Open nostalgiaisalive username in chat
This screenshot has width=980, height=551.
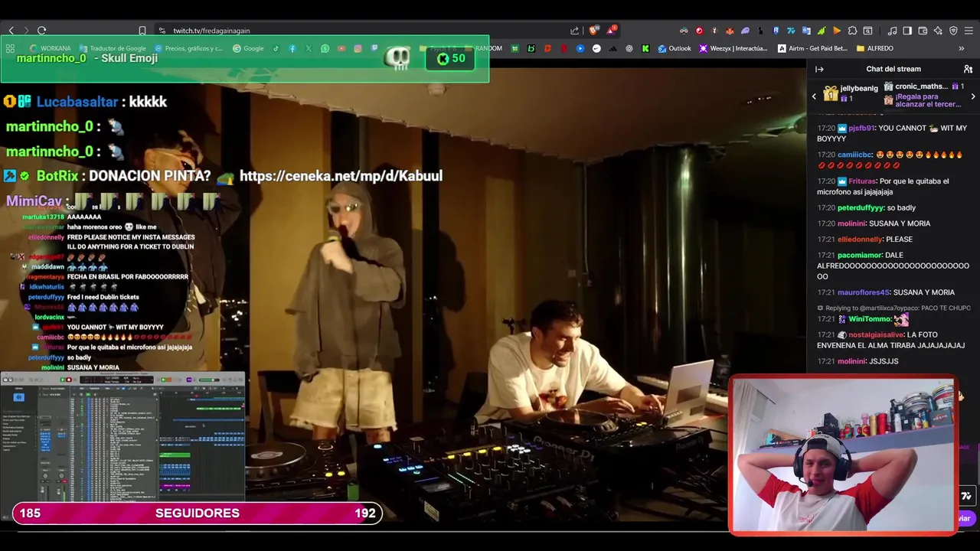(x=876, y=335)
